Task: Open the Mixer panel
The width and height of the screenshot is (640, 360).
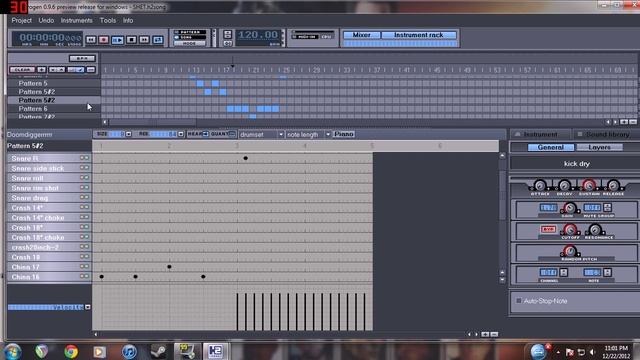Action: coord(362,35)
